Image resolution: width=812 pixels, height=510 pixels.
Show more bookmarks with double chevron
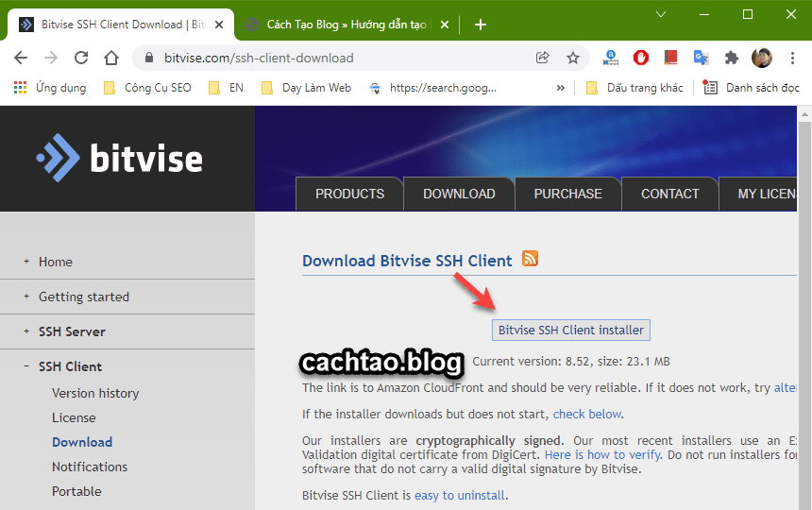(x=560, y=88)
